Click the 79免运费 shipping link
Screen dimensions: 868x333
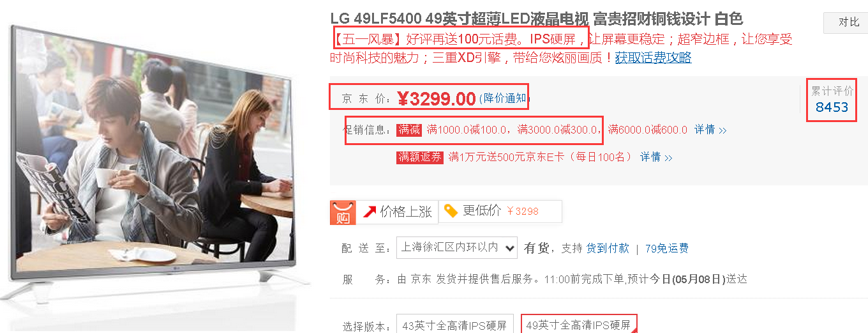click(667, 248)
